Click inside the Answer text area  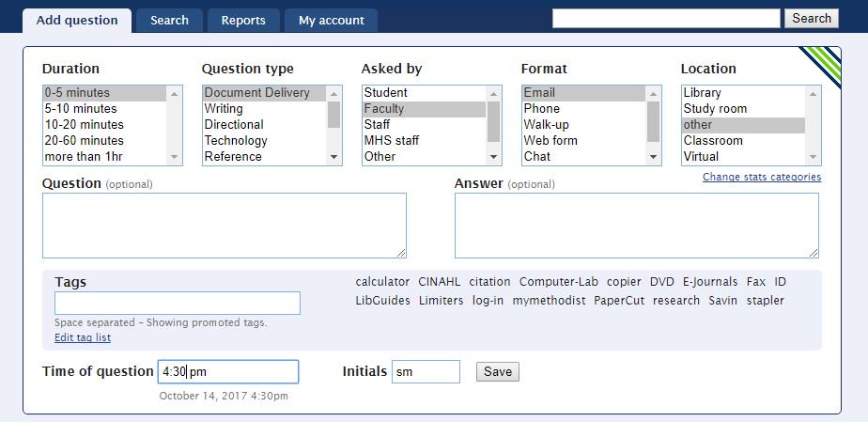637,226
